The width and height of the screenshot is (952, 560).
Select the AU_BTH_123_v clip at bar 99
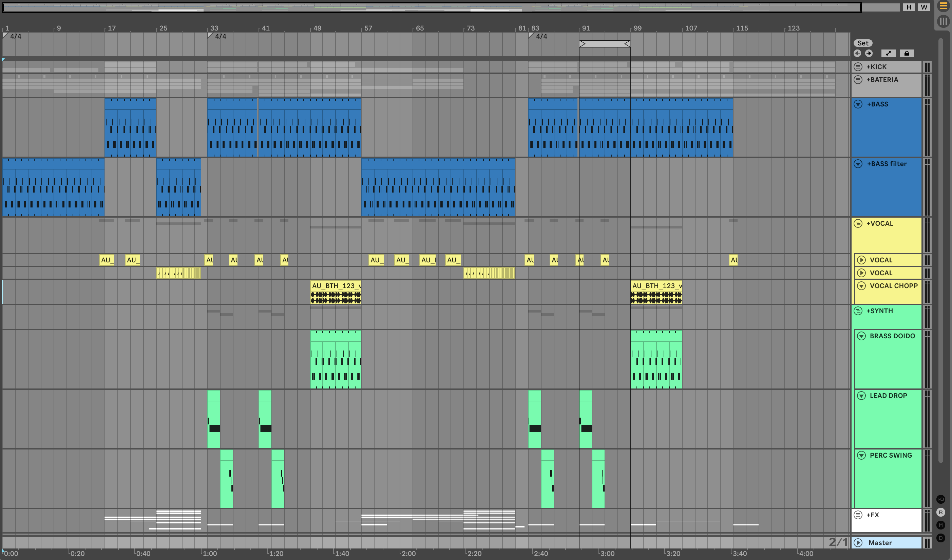pyautogui.click(x=656, y=292)
